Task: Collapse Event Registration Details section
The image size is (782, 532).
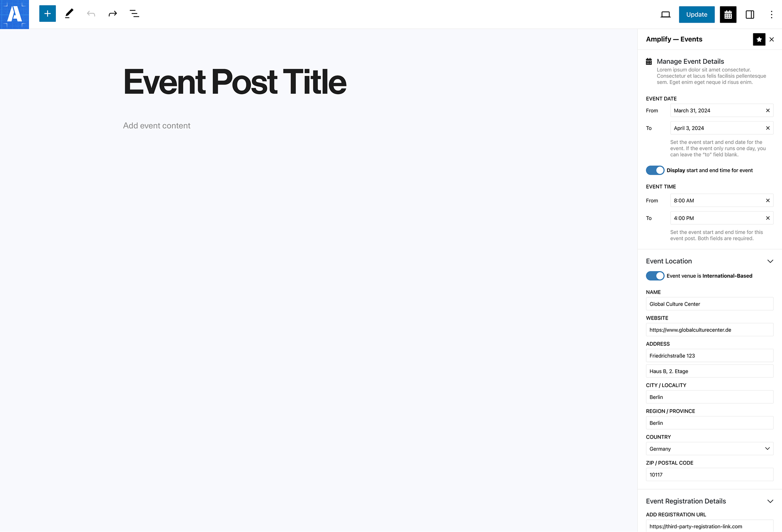Action: [770, 502]
